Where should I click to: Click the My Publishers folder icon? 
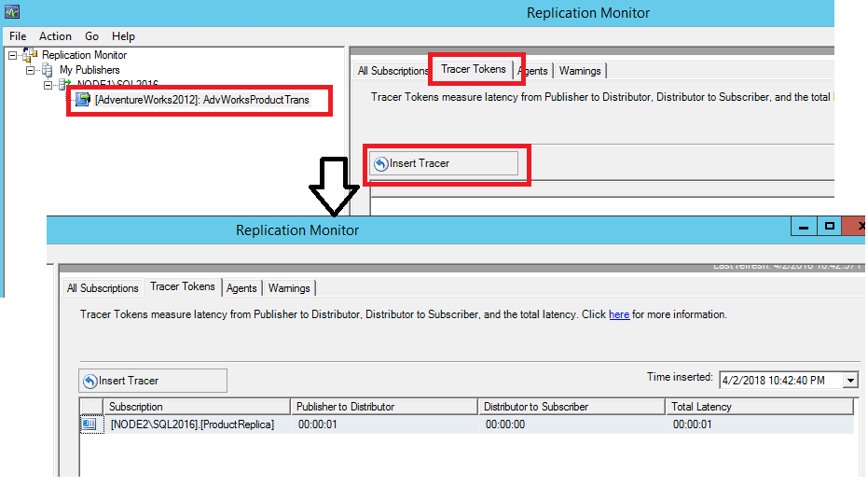pyautogui.click(x=48, y=70)
